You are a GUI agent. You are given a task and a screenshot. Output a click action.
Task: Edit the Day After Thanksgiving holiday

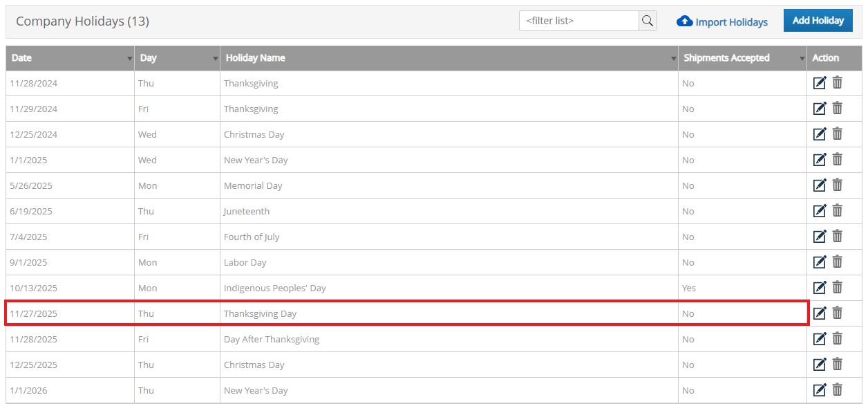point(820,339)
